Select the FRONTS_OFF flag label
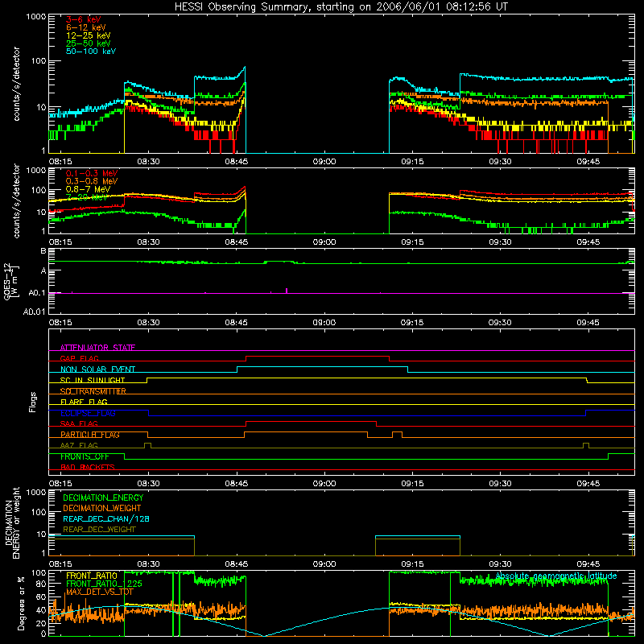Image resolution: width=644 pixels, height=644 pixels. 85,456
